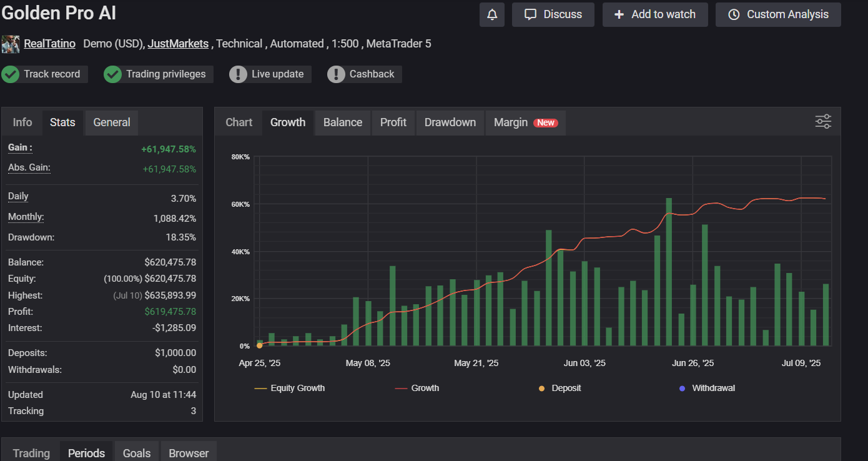
Task: Toggle Equity Growth legend series
Action: click(x=290, y=388)
